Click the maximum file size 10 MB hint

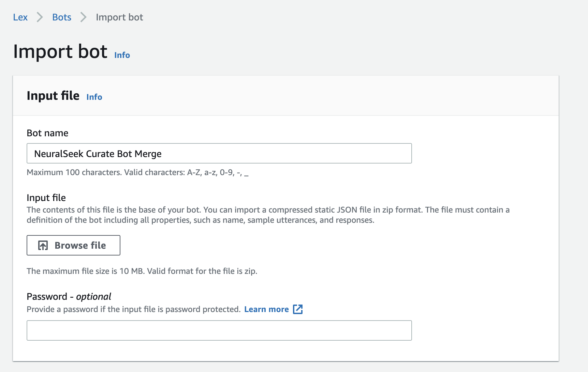click(142, 271)
